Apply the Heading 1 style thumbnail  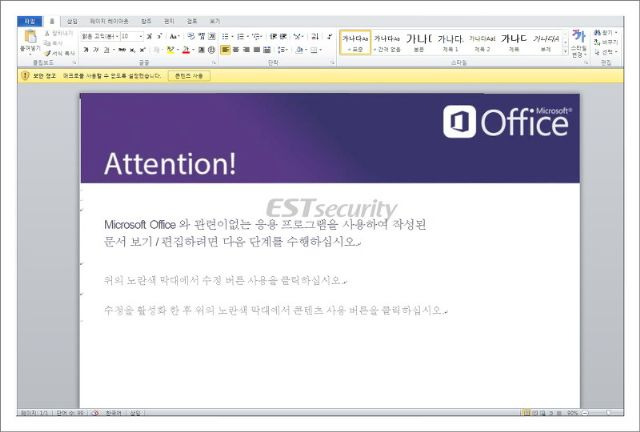(450, 42)
